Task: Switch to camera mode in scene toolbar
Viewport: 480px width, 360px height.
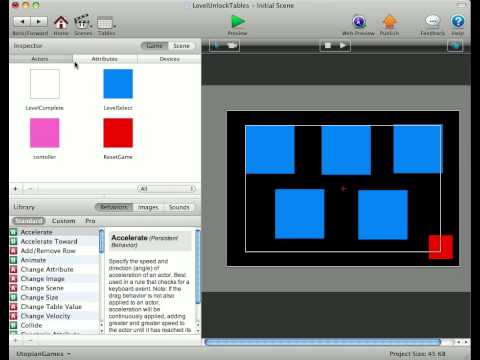Action: point(232,46)
